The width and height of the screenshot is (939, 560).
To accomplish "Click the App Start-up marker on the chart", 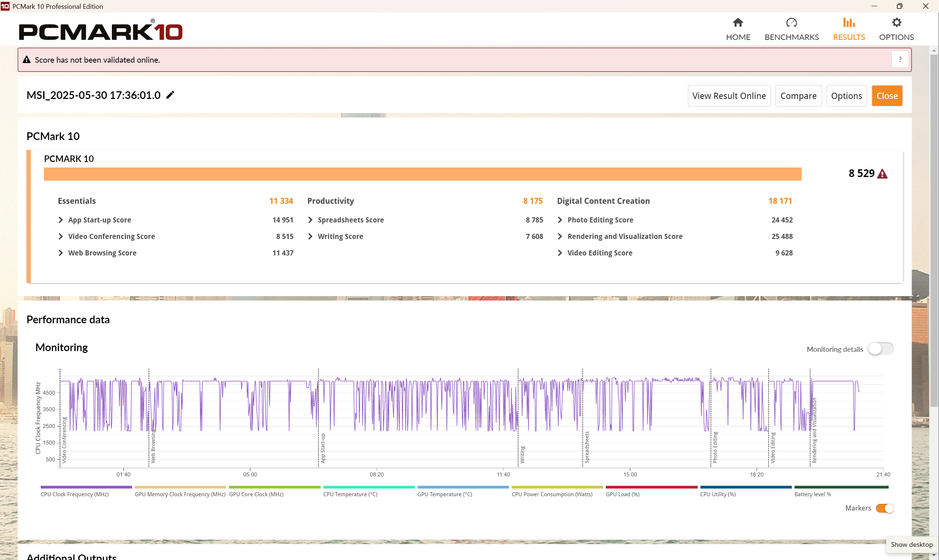I will tap(323, 448).
